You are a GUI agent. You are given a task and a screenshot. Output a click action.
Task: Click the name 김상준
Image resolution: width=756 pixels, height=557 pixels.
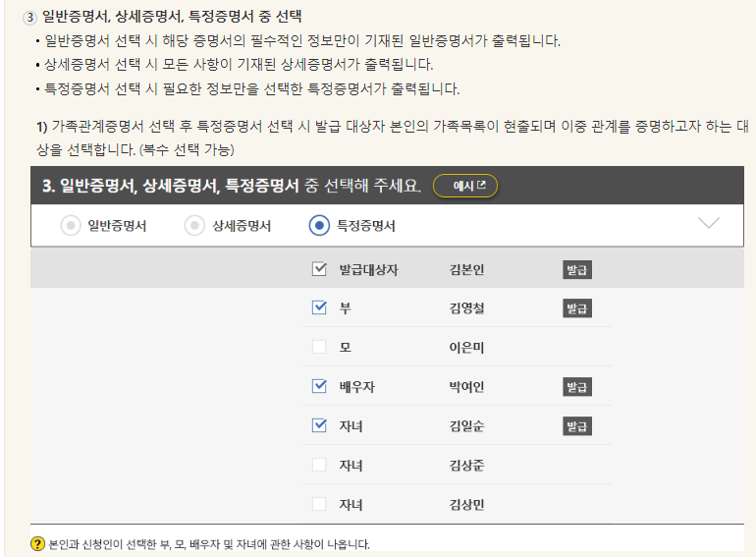point(466,466)
